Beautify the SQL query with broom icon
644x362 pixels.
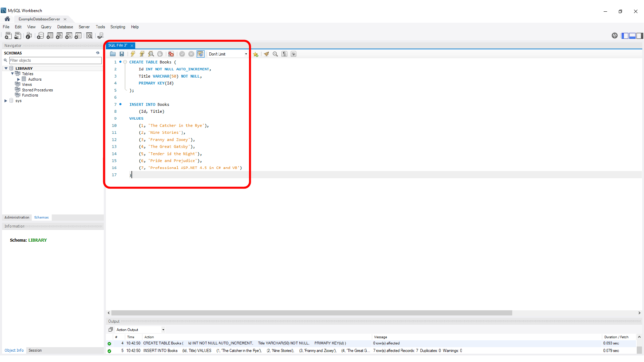coord(266,54)
